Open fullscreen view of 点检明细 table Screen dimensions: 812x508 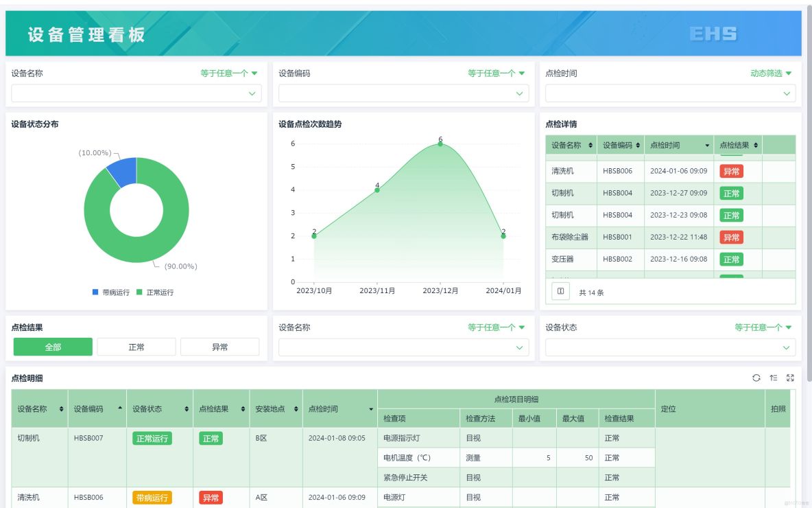coord(790,378)
